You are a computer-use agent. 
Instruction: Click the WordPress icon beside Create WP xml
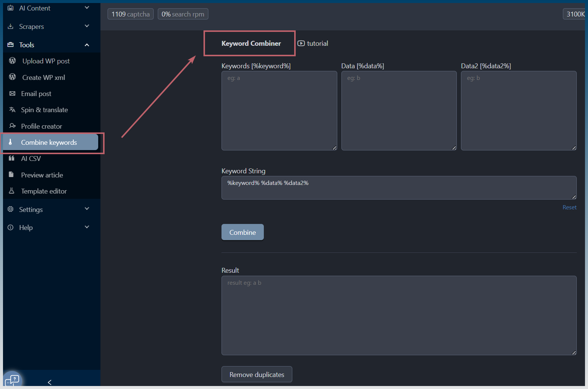tap(12, 77)
